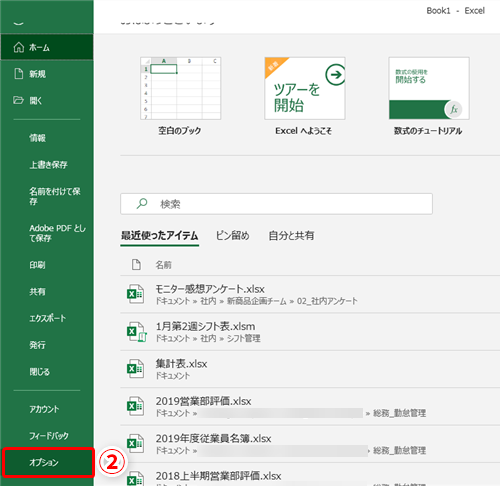The height and width of the screenshot is (486, 500).
Task: Click the Home icon in sidebar
Action: (19, 47)
